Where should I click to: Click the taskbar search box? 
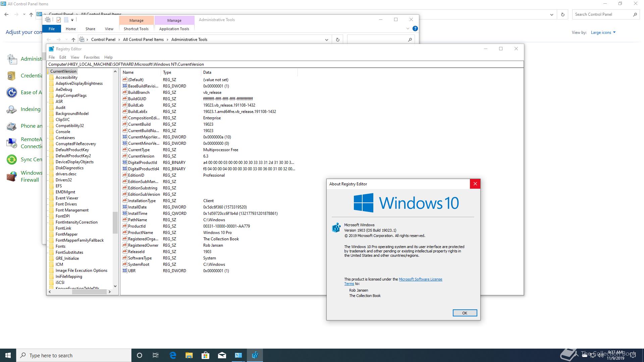click(x=74, y=355)
